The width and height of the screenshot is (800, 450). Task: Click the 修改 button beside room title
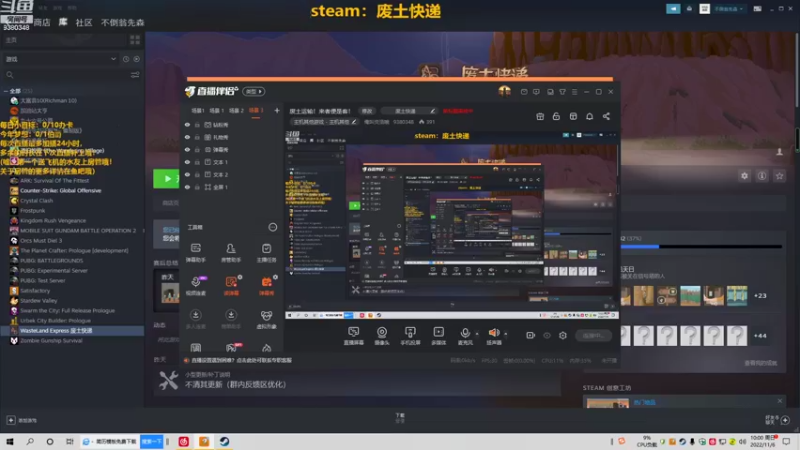click(x=367, y=111)
